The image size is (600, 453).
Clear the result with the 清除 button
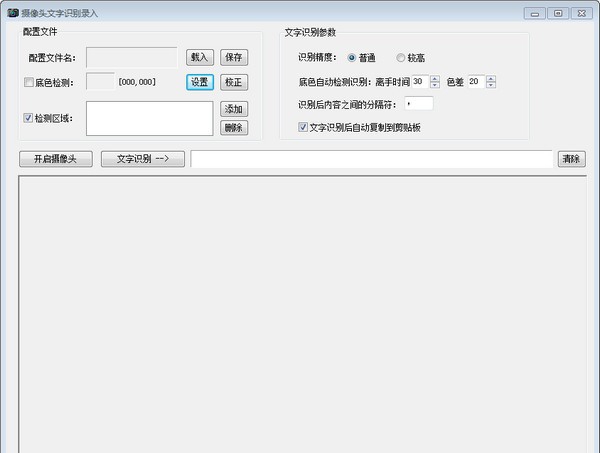point(572,159)
